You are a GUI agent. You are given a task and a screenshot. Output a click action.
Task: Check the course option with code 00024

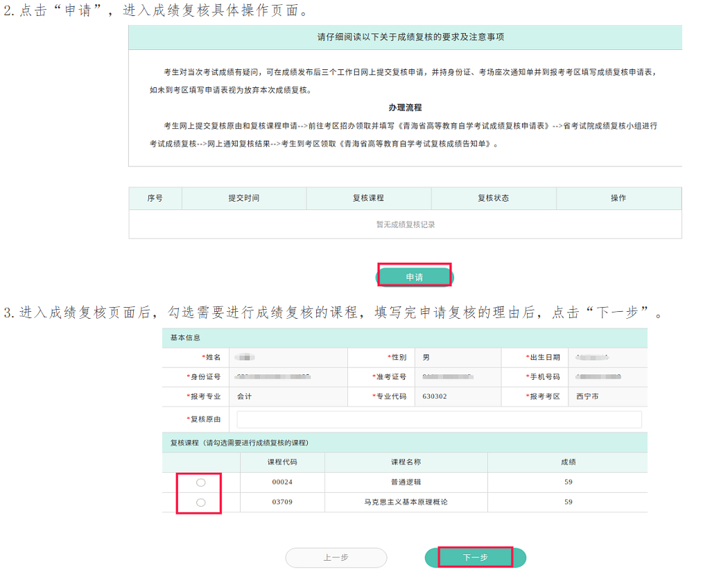200,482
